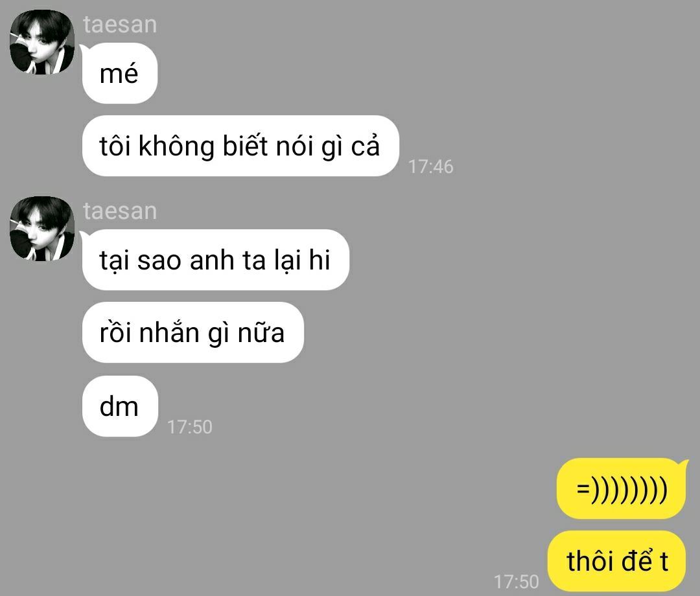Open taesan's profile picture beside 'mé' message
The width and height of the screenshot is (700, 596).
click(42, 42)
